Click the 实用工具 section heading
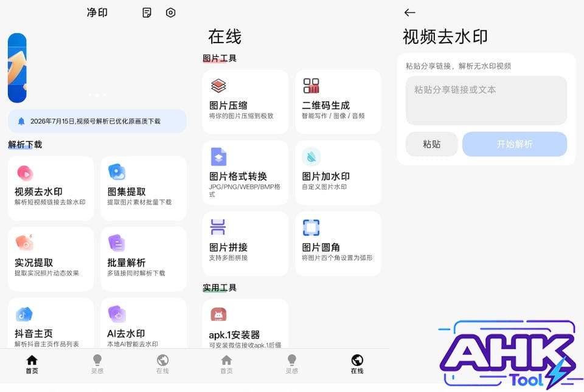This screenshot has width=584, height=392. (x=220, y=287)
